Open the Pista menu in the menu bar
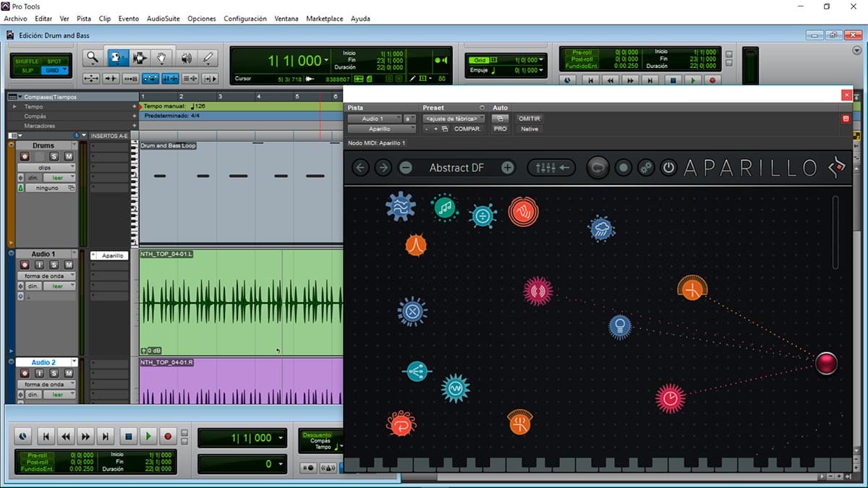This screenshot has width=868, height=488. tap(84, 19)
